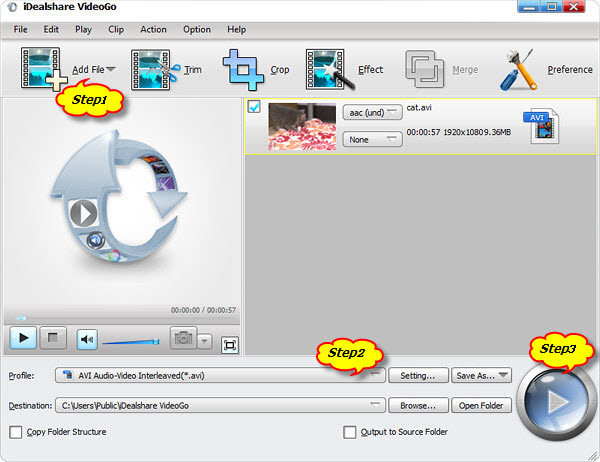Open the None subtitle dropdown
The image size is (600, 462).
(x=372, y=139)
